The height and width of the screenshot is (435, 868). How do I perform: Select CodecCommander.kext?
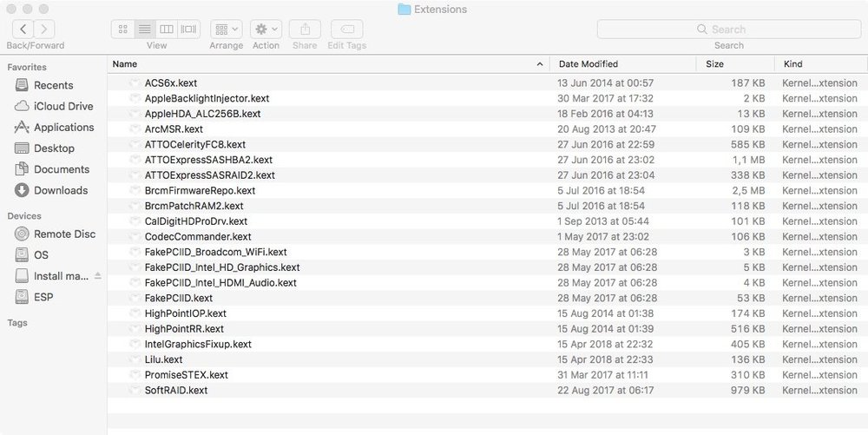(198, 237)
